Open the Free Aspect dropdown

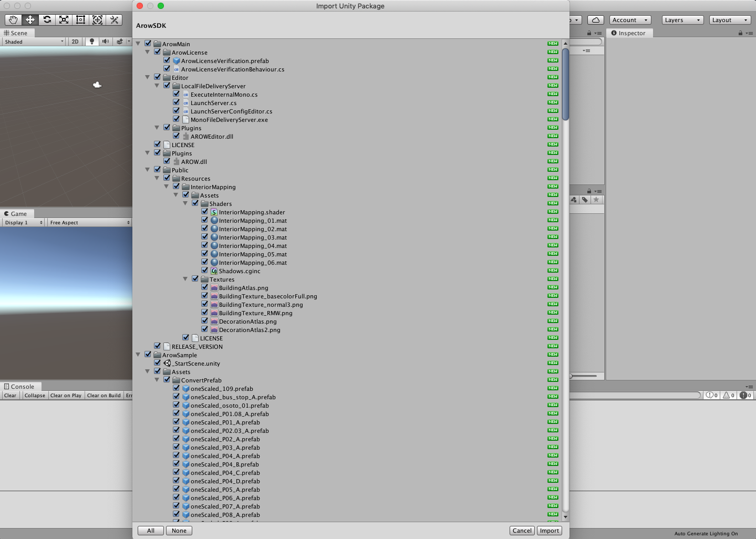coord(89,223)
